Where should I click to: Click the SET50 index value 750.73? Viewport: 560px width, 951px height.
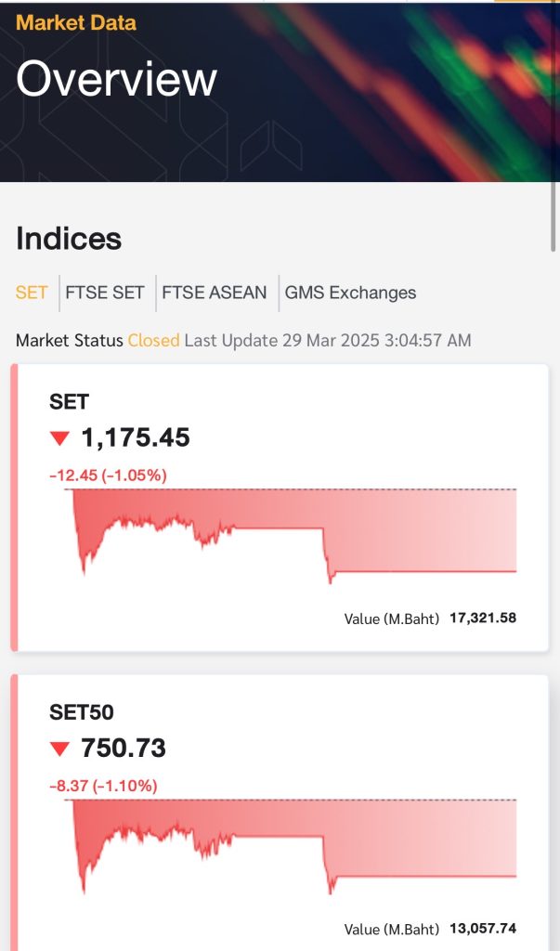(x=124, y=748)
